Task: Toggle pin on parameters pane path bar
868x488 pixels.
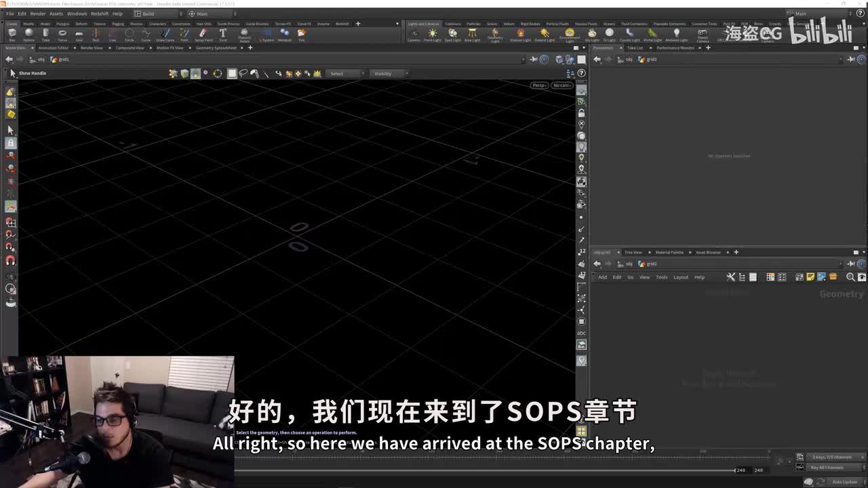Action: tap(851, 59)
